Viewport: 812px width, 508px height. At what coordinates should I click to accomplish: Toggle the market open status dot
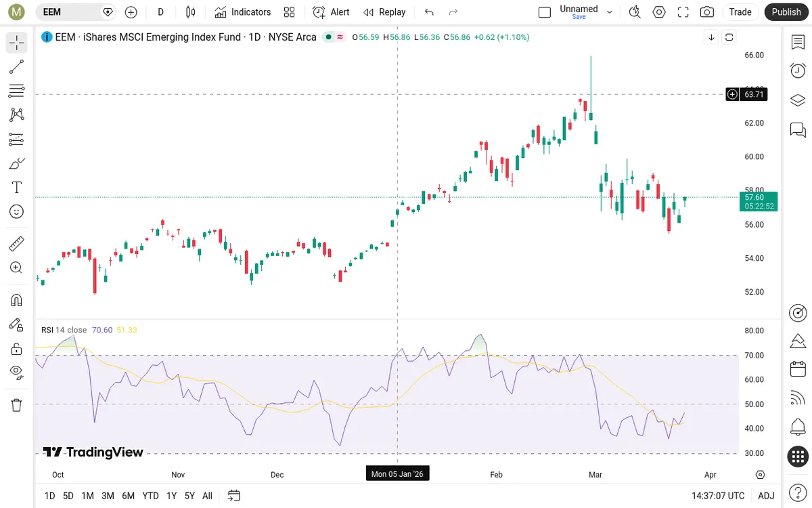pyautogui.click(x=328, y=37)
